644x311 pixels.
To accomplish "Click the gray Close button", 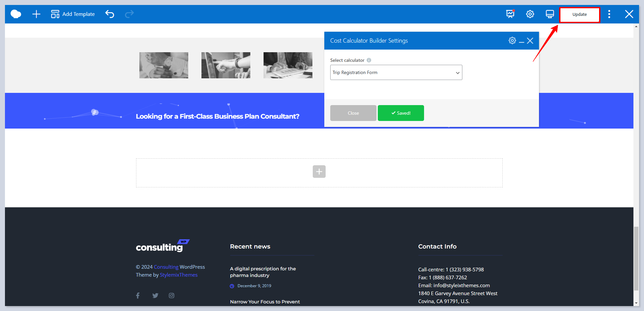I will 353,113.
